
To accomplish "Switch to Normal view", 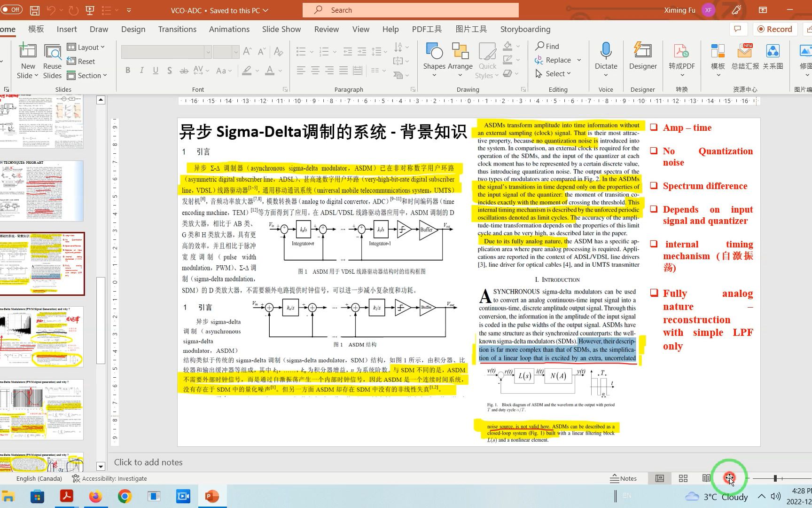I will (x=660, y=478).
